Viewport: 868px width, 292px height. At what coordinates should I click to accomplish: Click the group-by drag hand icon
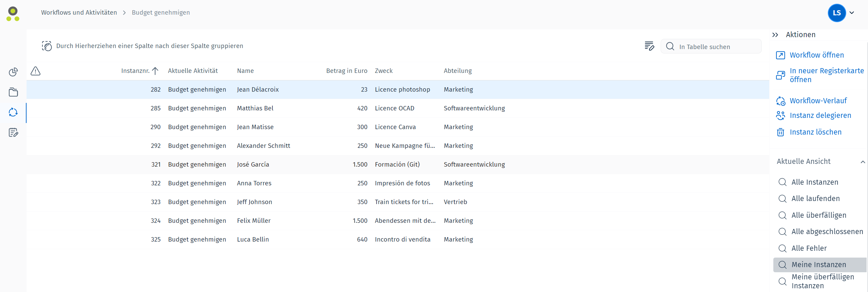[x=47, y=46]
